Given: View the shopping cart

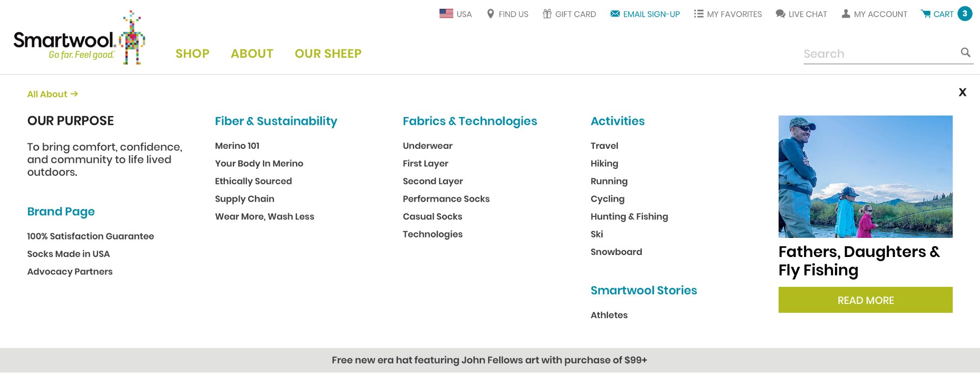Looking at the screenshot, I should coord(945,14).
